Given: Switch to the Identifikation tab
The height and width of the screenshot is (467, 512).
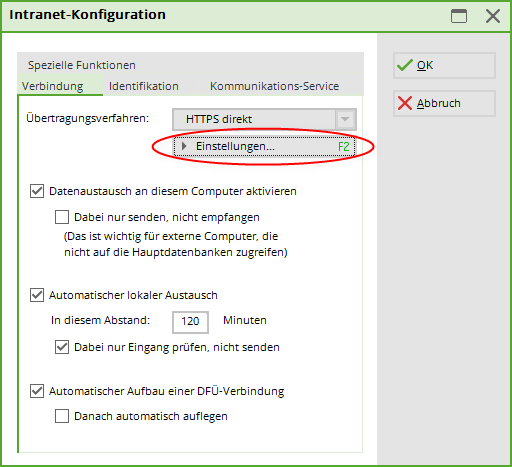Looking at the screenshot, I should click(x=144, y=86).
